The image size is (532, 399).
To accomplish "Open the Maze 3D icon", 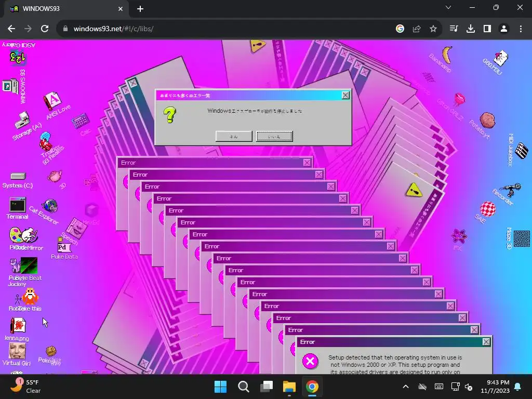I will pyautogui.click(x=522, y=238).
